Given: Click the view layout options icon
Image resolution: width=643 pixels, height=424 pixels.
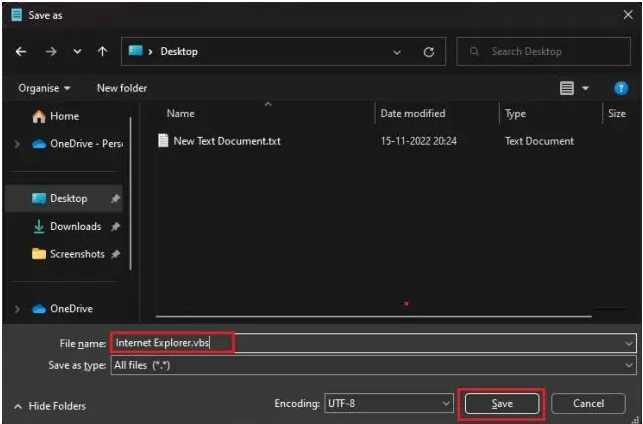Looking at the screenshot, I should tap(567, 88).
